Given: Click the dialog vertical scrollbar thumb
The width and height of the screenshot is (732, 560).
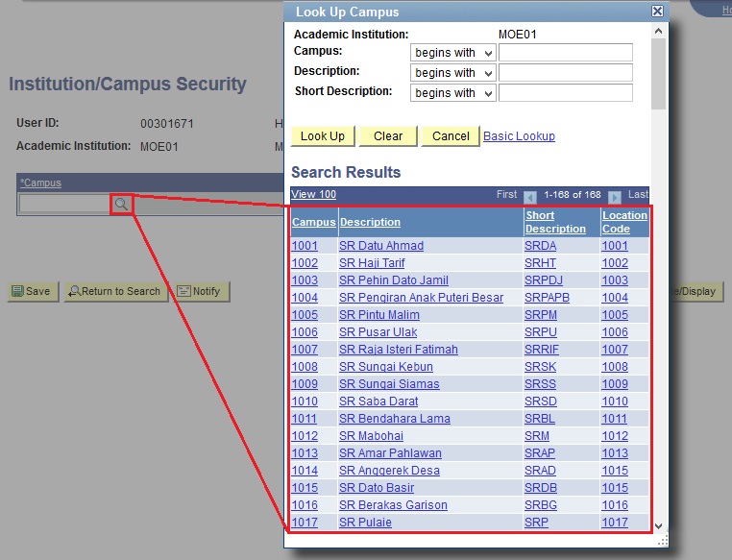Looking at the screenshot, I should coord(658,74).
